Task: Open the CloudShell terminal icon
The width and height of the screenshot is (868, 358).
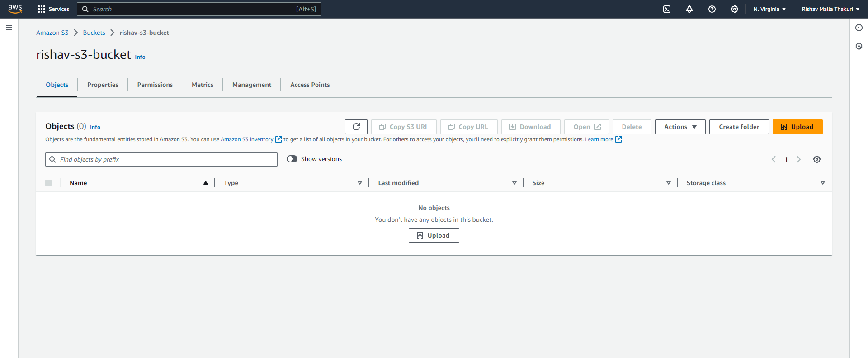Action: [x=667, y=9]
